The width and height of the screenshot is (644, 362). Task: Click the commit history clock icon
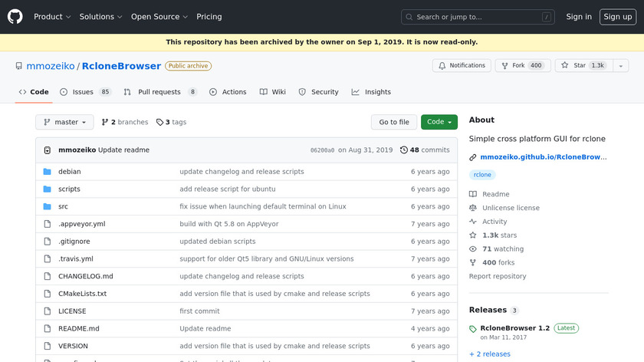click(404, 150)
